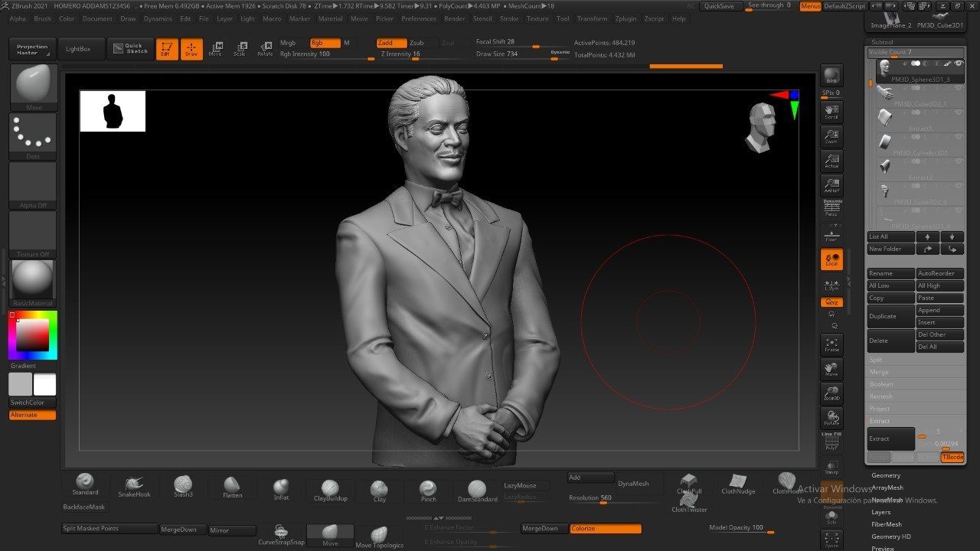
Task: Open the Zplugin menu
Action: point(624,18)
